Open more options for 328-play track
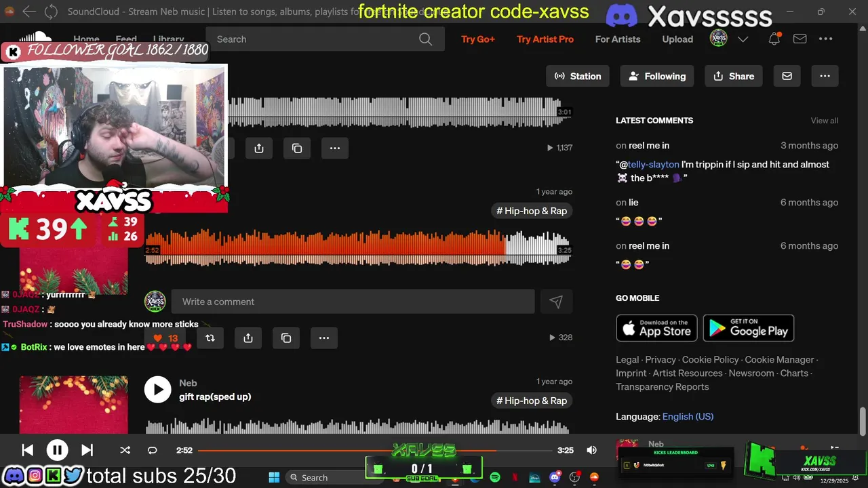 [x=324, y=338]
